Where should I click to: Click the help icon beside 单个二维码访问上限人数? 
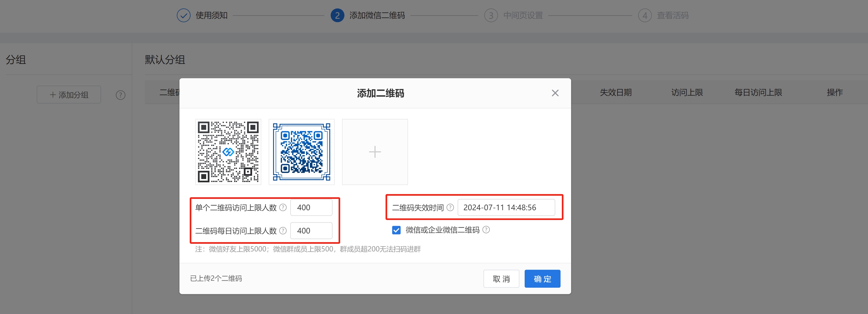coord(283,207)
